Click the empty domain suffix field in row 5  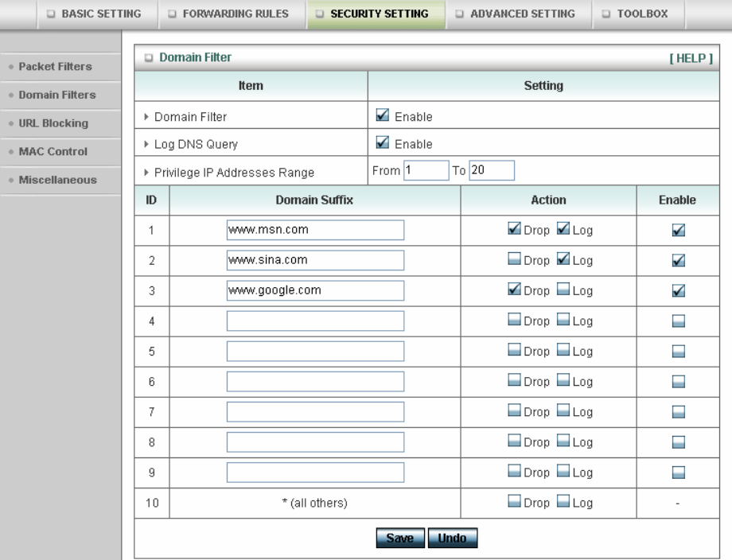(x=315, y=352)
